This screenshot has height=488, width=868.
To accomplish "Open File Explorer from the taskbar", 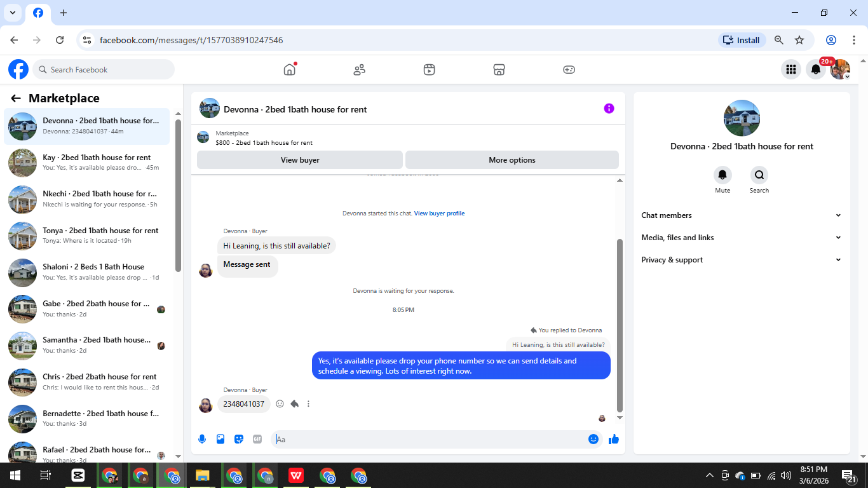I will click(x=203, y=475).
